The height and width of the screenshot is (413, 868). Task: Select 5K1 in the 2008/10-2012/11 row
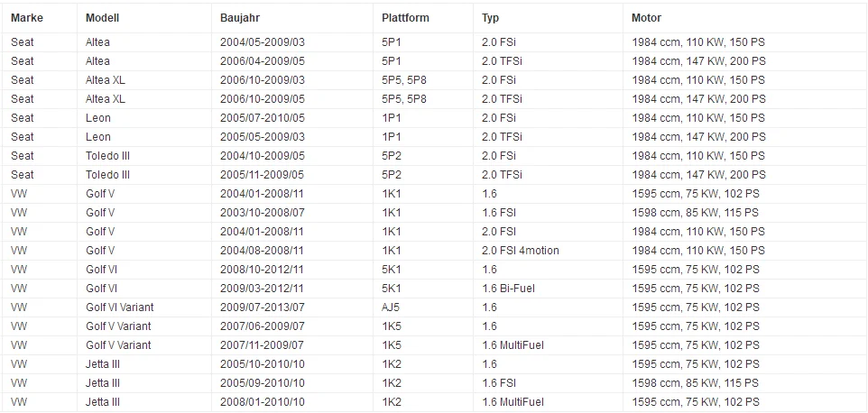pos(392,270)
